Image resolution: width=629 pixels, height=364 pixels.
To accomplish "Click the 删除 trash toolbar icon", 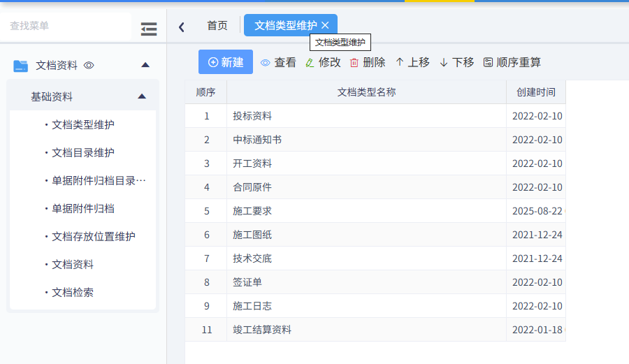I will point(354,63).
